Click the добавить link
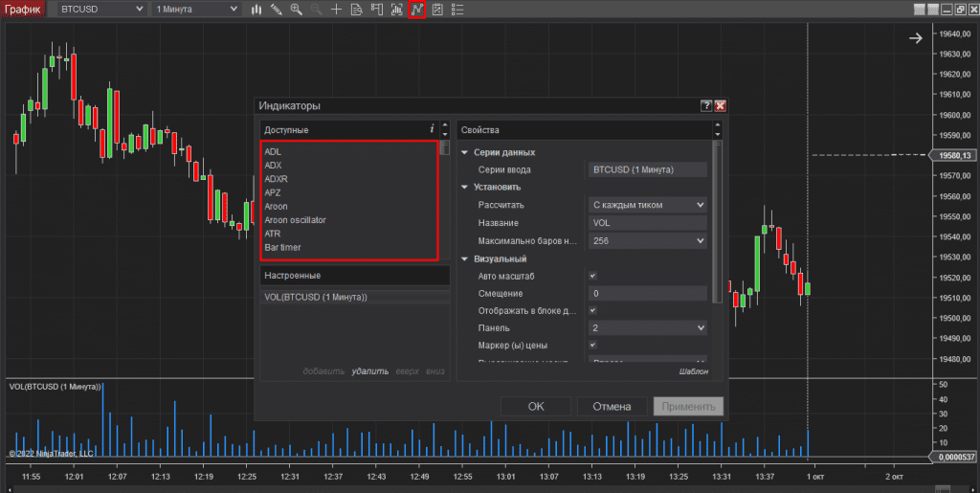Viewport: 980px width, 493px height. (323, 371)
